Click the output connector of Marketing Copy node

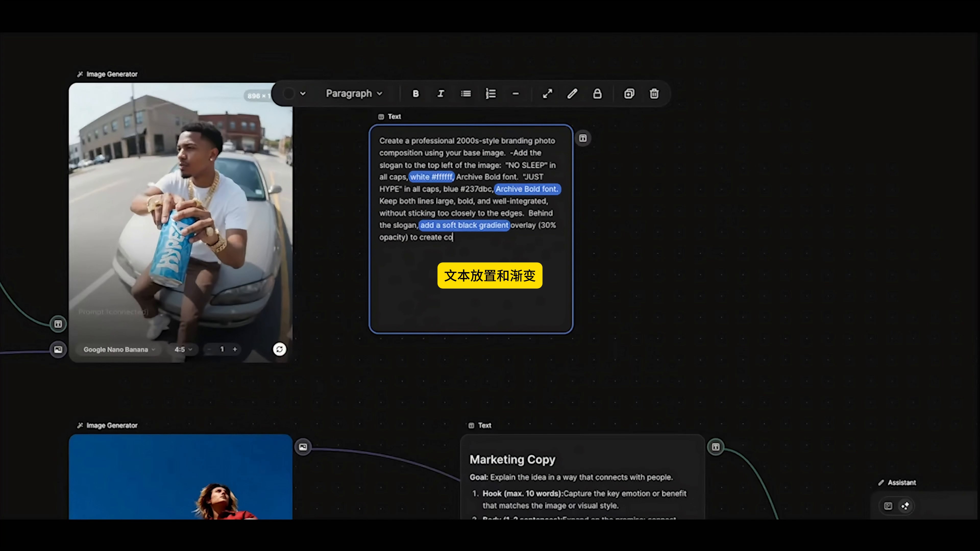tap(716, 447)
